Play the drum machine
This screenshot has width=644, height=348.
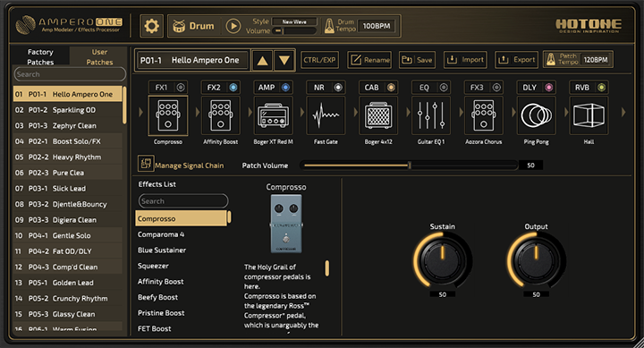[x=233, y=26]
